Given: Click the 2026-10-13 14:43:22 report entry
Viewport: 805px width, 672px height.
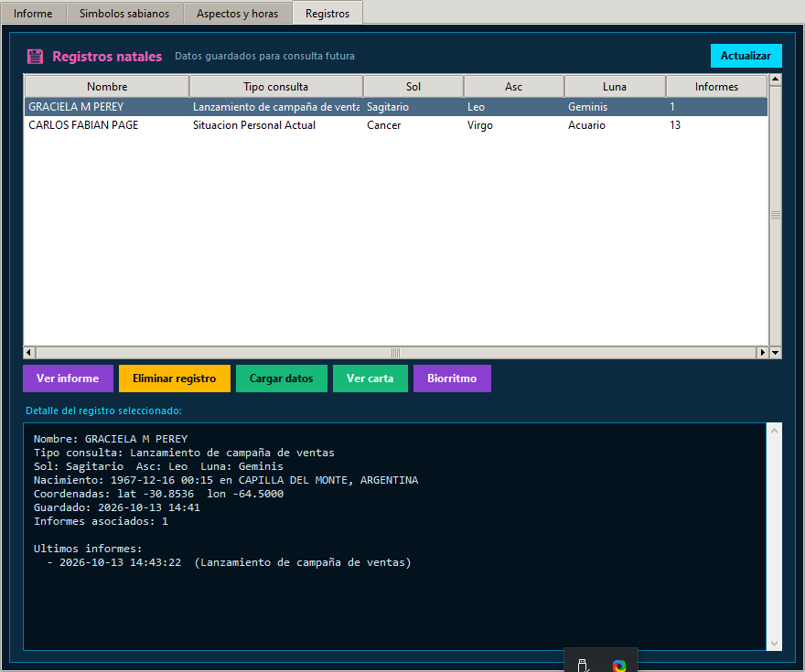Looking at the screenshot, I should [x=229, y=562].
